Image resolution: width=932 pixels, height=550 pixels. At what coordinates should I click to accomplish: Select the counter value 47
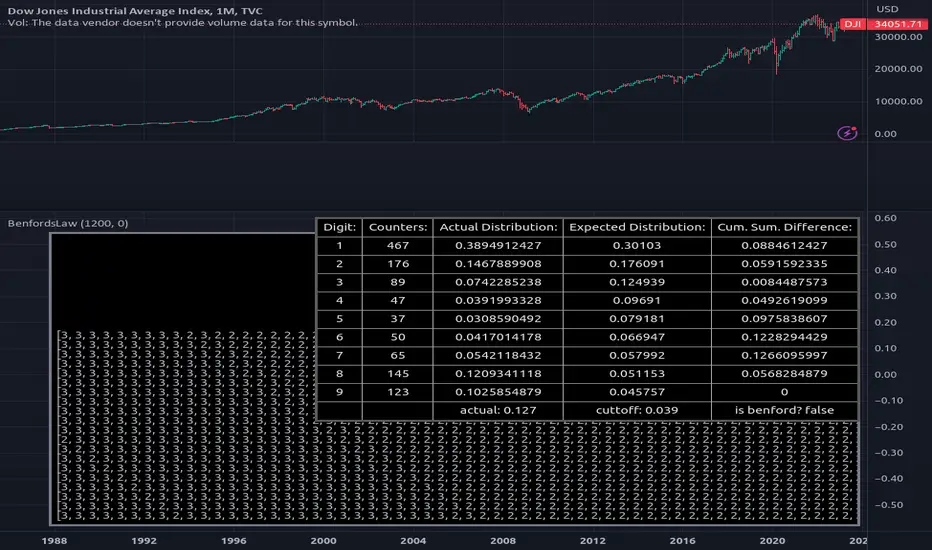pos(398,300)
